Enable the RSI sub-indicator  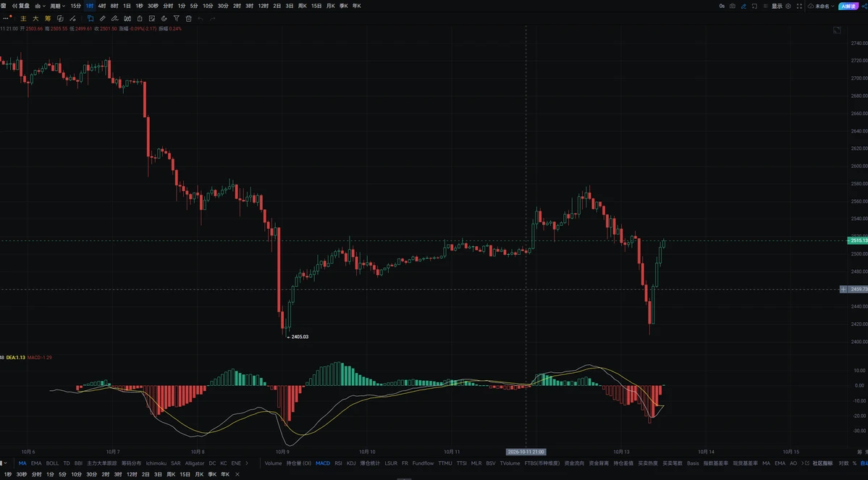click(x=338, y=463)
